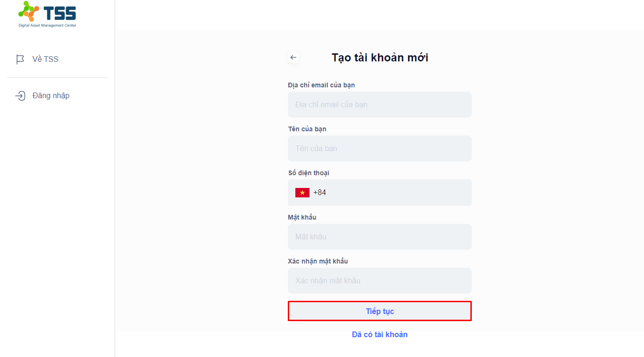Click the Địa chỉ email của bạn label

[x=321, y=85]
